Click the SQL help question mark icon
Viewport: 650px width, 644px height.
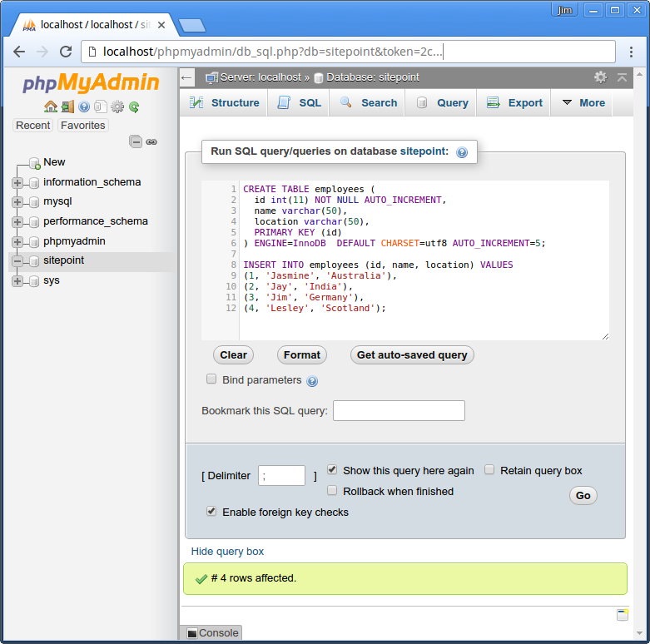point(462,152)
